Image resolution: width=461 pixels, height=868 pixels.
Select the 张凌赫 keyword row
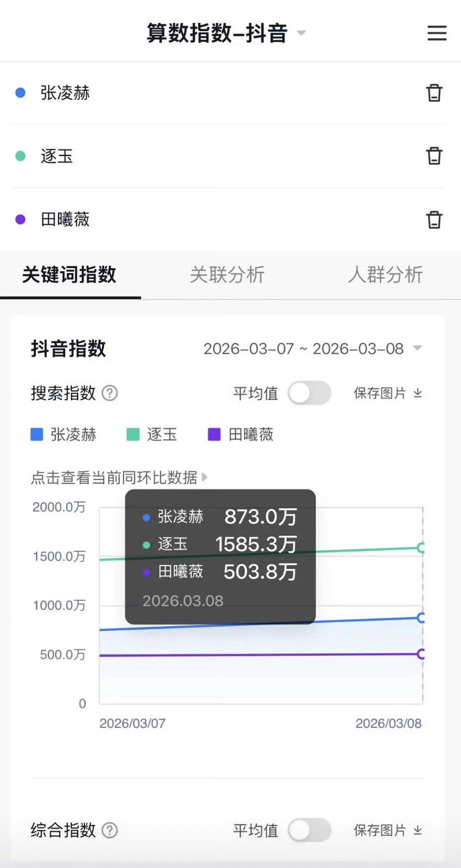(x=228, y=93)
